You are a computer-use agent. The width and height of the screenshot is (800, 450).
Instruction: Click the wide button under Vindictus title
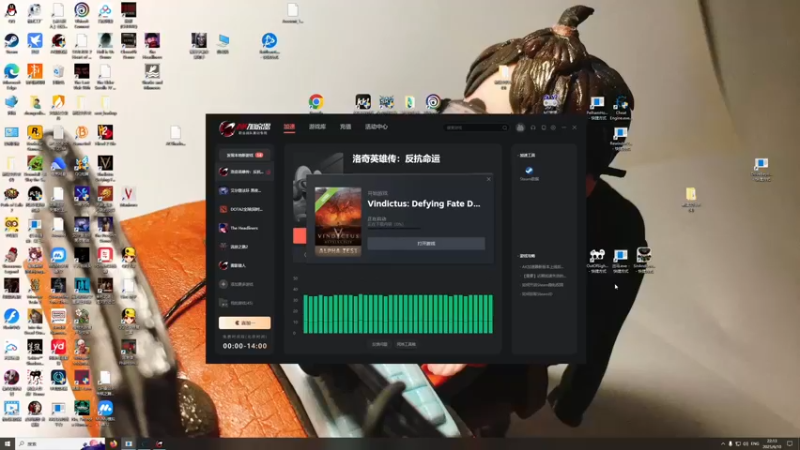pyautogui.click(x=426, y=243)
